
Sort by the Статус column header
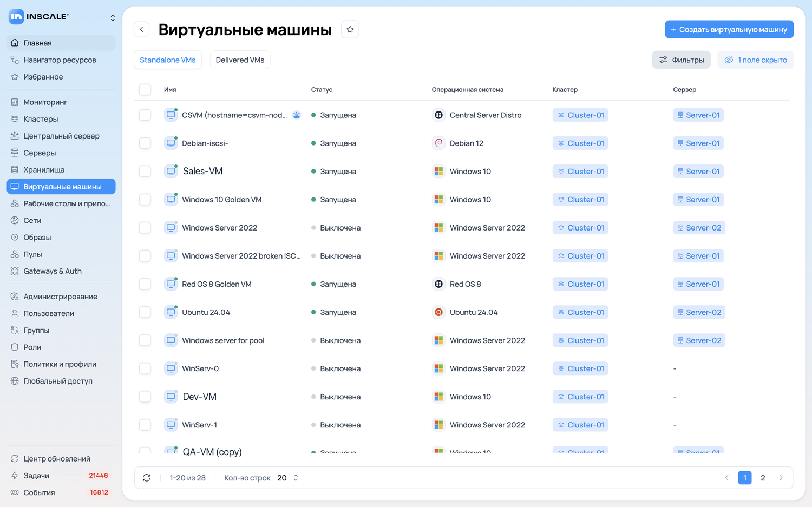tap(322, 90)
